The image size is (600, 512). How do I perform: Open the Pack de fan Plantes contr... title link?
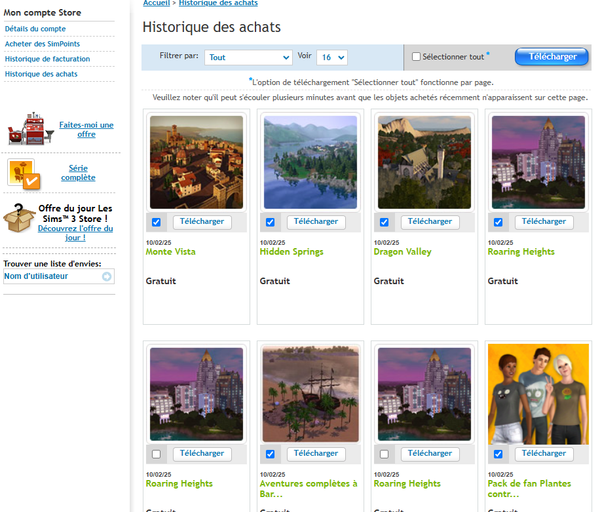[529, 489]
